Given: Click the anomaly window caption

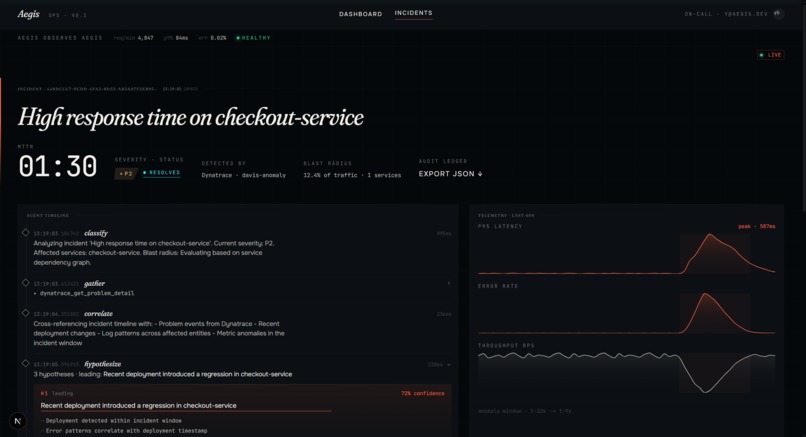Looking at the screenshot, I should [x=524, y=411].
